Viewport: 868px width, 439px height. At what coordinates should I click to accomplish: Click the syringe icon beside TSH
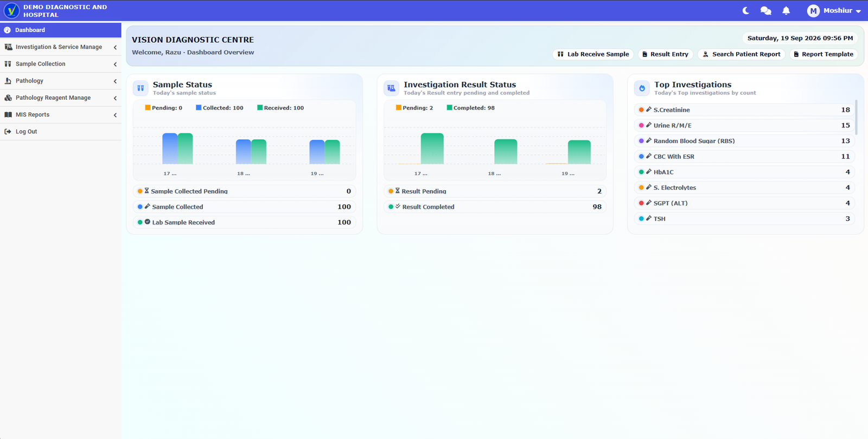point(648,218)
